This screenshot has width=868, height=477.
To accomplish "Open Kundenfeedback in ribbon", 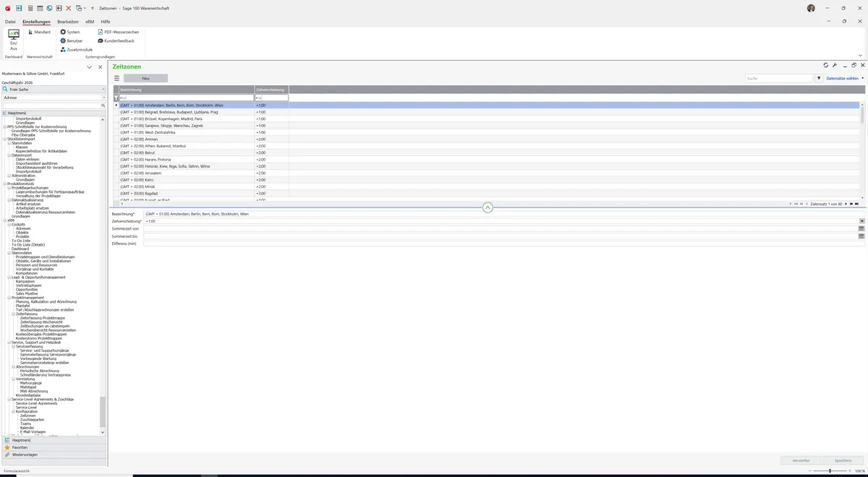I will tap(116, 40).
